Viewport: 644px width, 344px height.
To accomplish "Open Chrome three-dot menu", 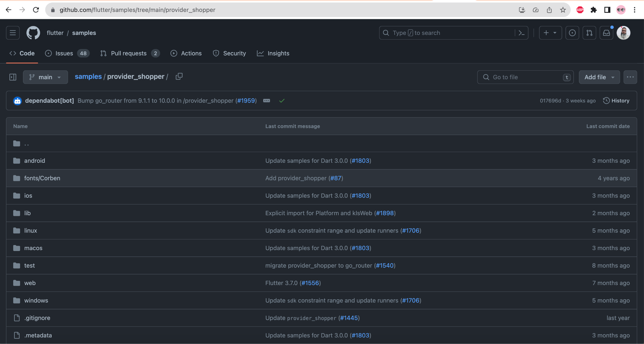I will 635,10.
